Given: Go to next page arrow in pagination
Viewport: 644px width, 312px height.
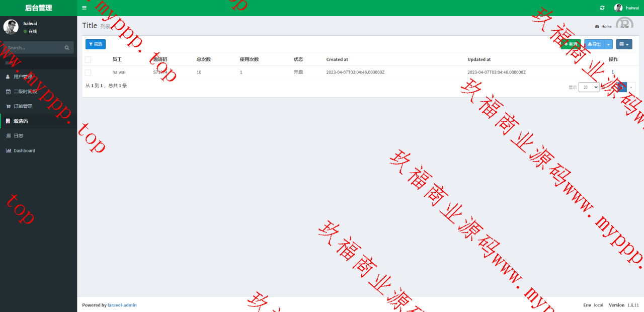Looking at the screenshot, I should (x=631, y=87).
